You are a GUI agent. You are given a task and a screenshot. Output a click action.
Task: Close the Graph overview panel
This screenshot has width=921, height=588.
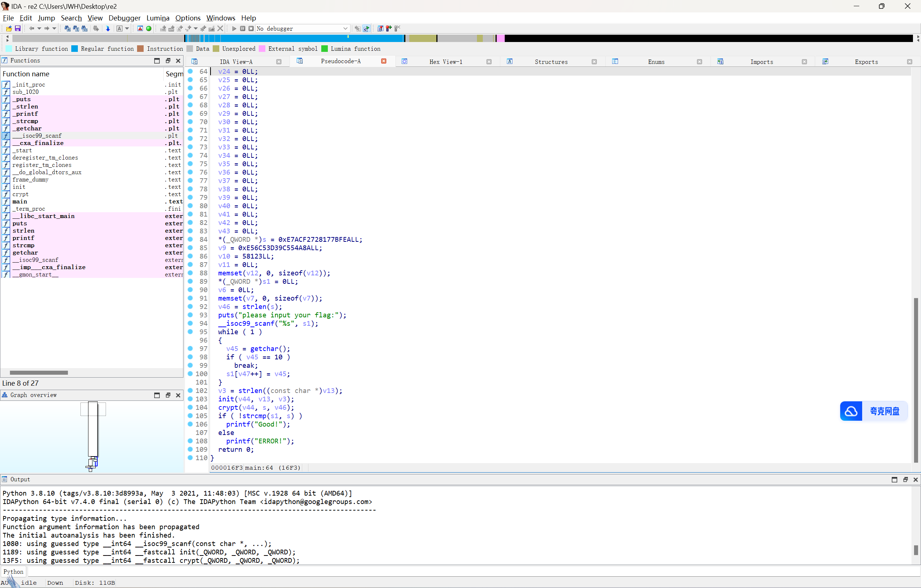pyautogui.click(x=178, y=395)
